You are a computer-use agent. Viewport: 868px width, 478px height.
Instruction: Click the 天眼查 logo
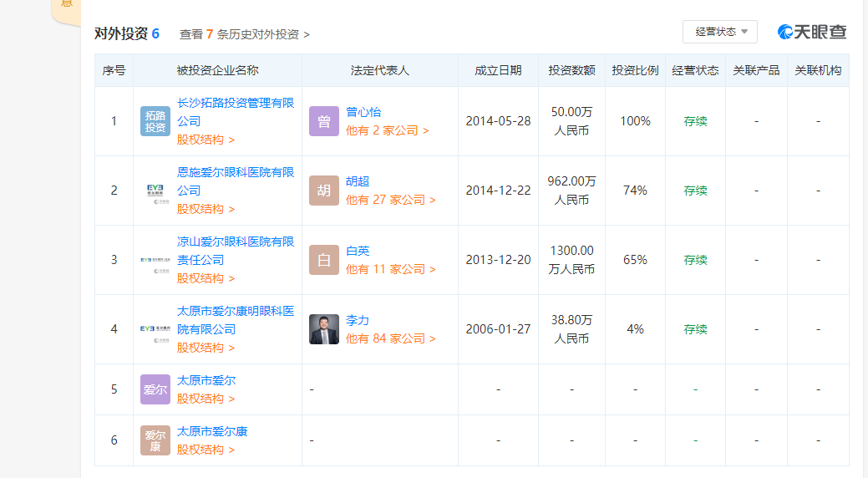coord(812,32)
